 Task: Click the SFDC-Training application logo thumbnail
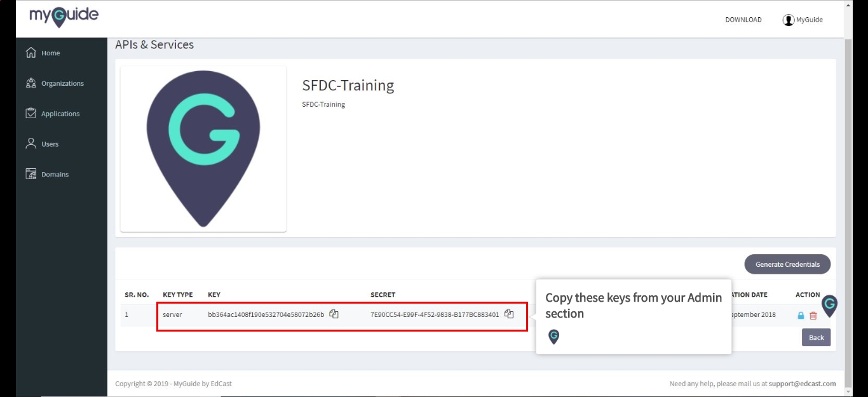point(203,149)
